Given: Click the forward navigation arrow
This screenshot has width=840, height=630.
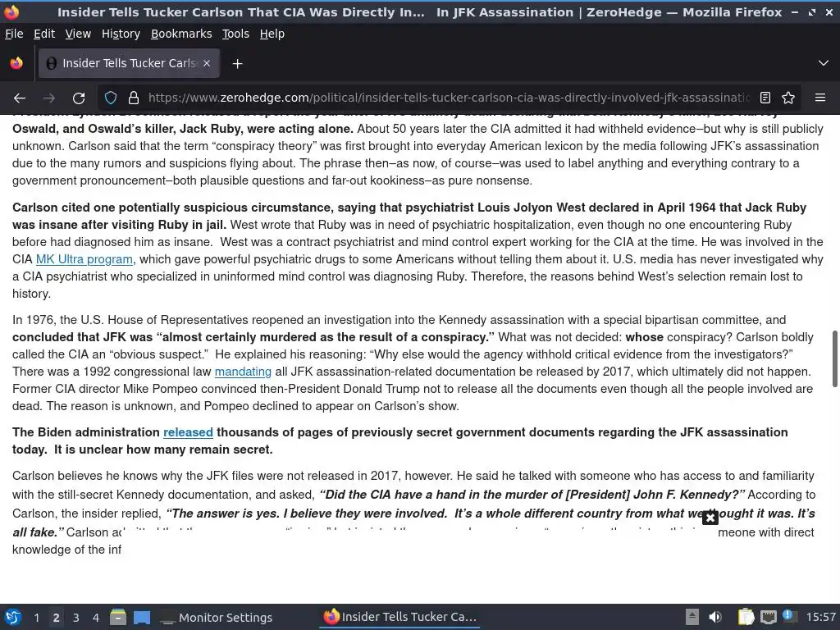Looking at the screenshot, I should point(49,98).
